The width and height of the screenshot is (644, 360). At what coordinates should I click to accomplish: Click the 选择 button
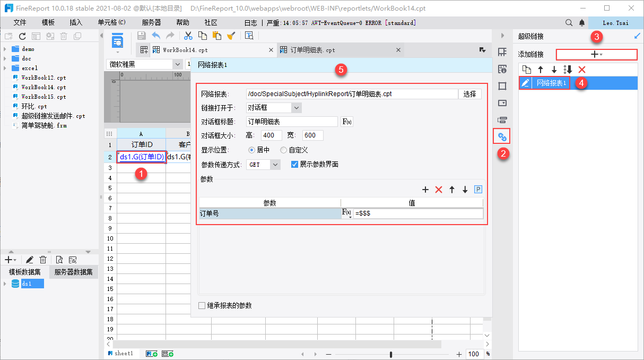tap(469, 94)
